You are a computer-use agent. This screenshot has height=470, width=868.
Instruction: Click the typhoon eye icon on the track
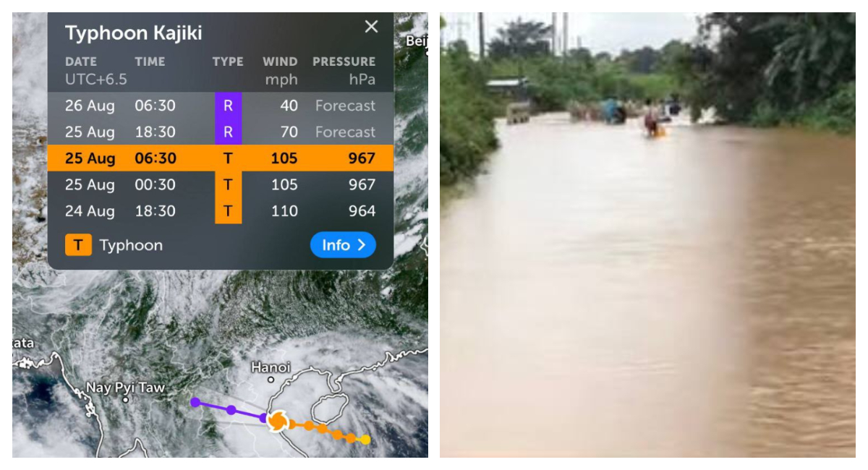277,421
